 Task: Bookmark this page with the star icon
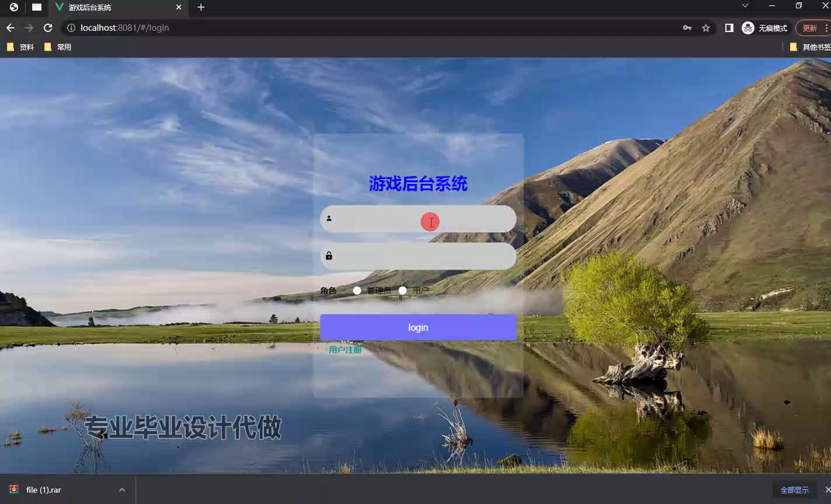coord(706,28)
